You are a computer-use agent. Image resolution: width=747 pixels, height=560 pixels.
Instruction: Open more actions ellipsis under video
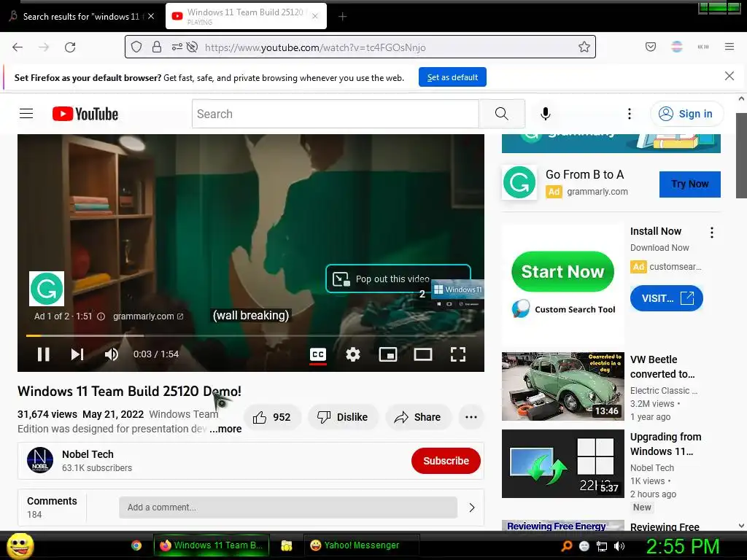(471, 417)
